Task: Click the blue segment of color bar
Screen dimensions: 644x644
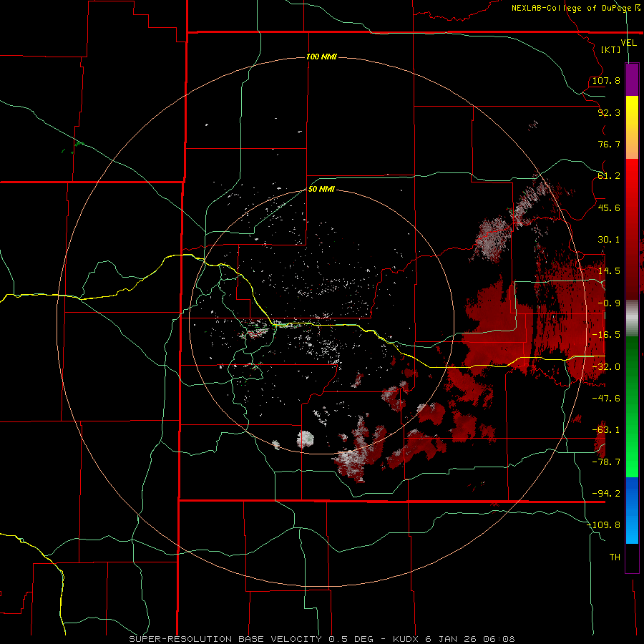Action: 632,510
